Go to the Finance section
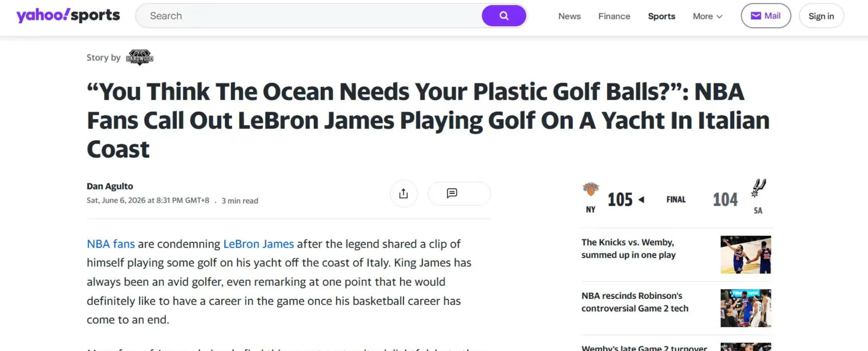Image resolution: width=868 pixels, height=351 pixels. coord(614,16)
